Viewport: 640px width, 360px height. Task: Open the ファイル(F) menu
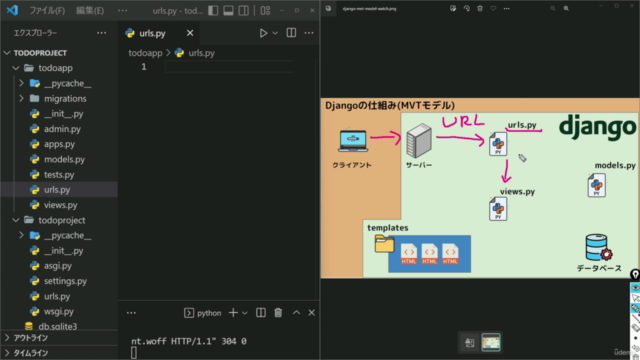tap(47, 10)
